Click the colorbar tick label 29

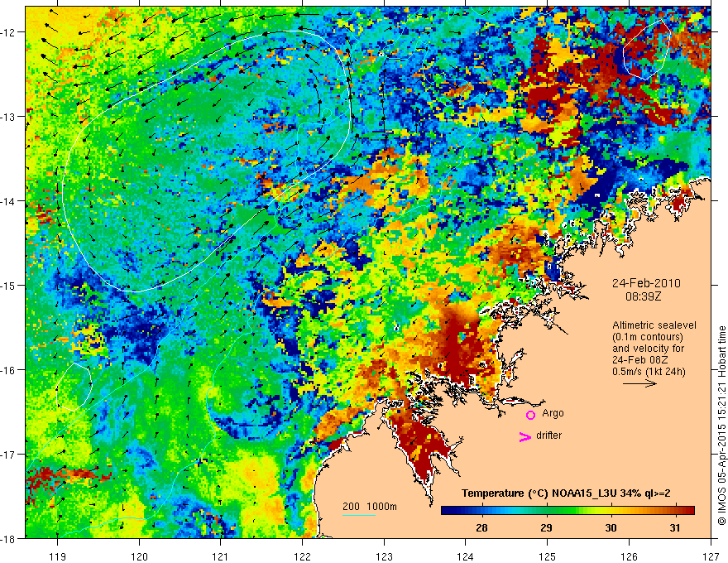[546, 527]
